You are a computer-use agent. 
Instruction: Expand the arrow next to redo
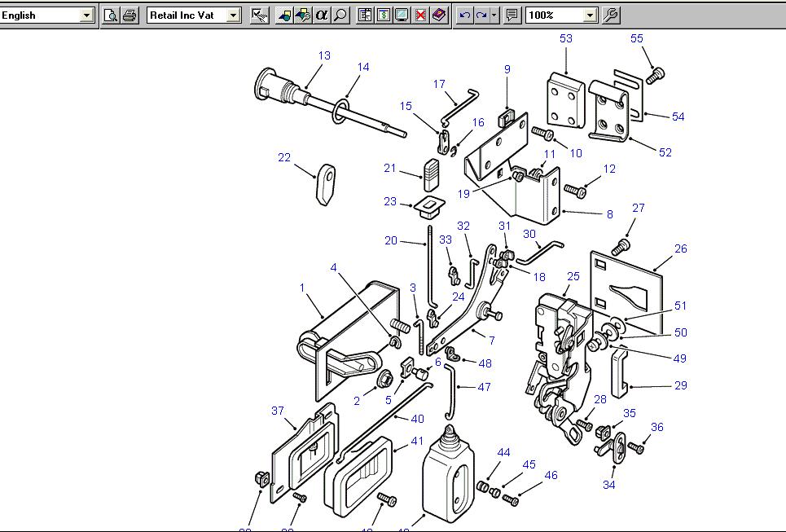click(x=494, y=15)
